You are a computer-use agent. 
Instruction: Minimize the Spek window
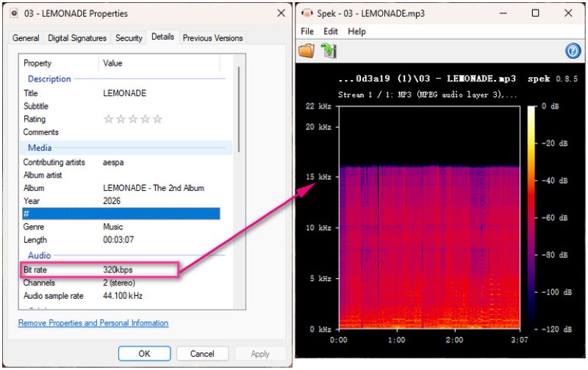(x=503, y=13)
